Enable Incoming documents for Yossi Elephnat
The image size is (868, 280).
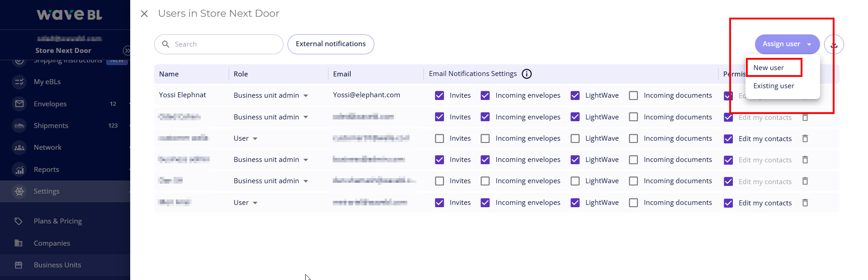pyautogui.click(x=634, y=95)
